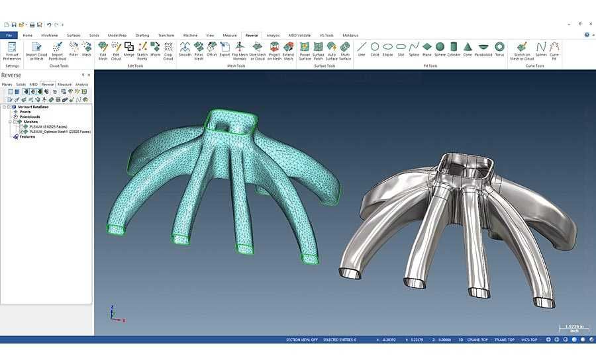The image size is (596, 364).
Task: Click the Power Surface tool
Action: point(305,51)
